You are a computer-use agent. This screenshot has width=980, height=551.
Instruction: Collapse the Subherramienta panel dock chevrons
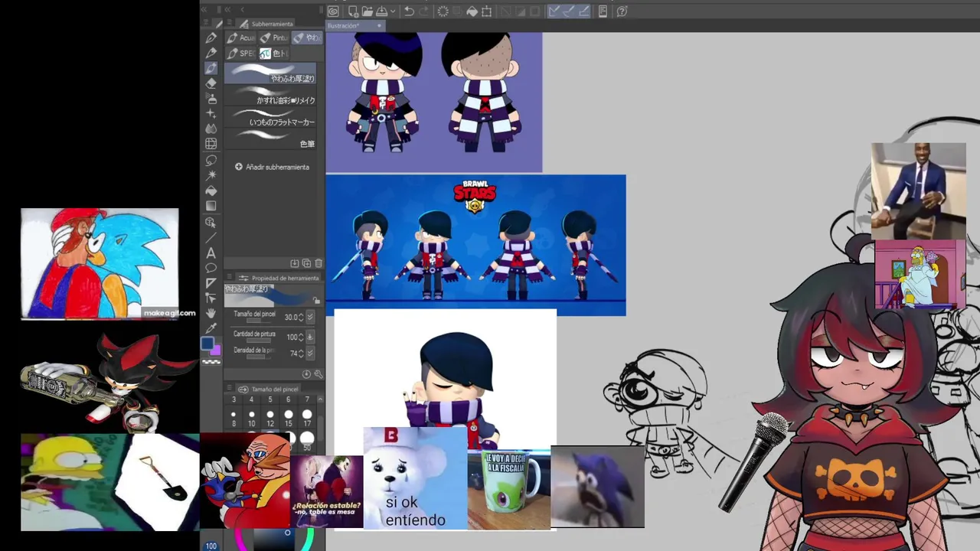tap(227, 9)
